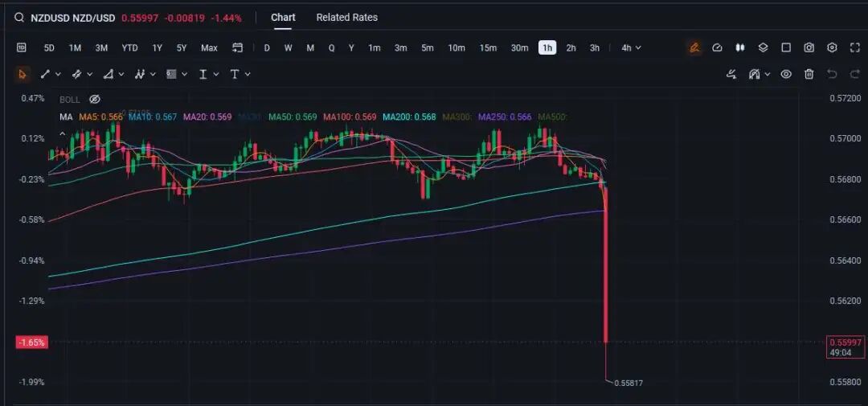Screen dimensions: 868x406
Task: Undo the last drawing action
Action: (832, 74)
